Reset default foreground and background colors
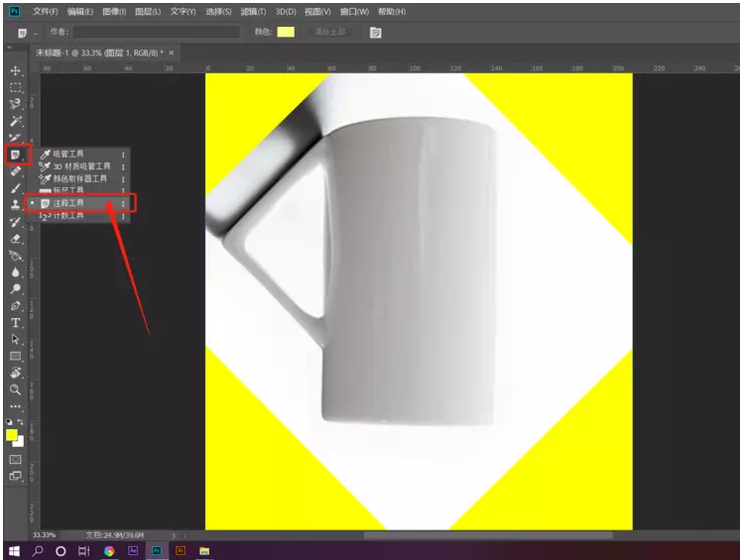Image resolution: width=740 pixels, height=560 pixels. [9, 423]
